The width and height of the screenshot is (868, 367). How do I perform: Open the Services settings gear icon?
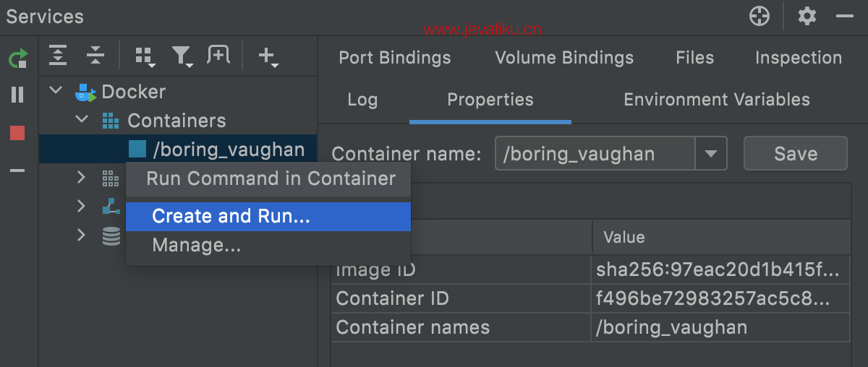point(807,16)
